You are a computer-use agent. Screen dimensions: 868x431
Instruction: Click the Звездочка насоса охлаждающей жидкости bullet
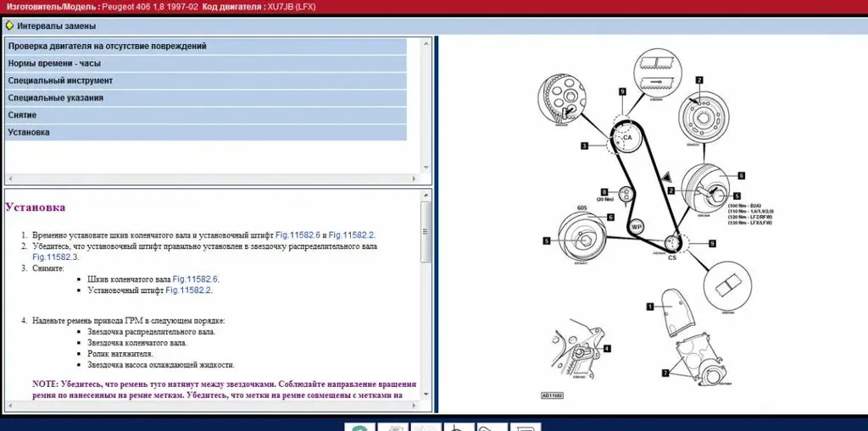point(161,365)
